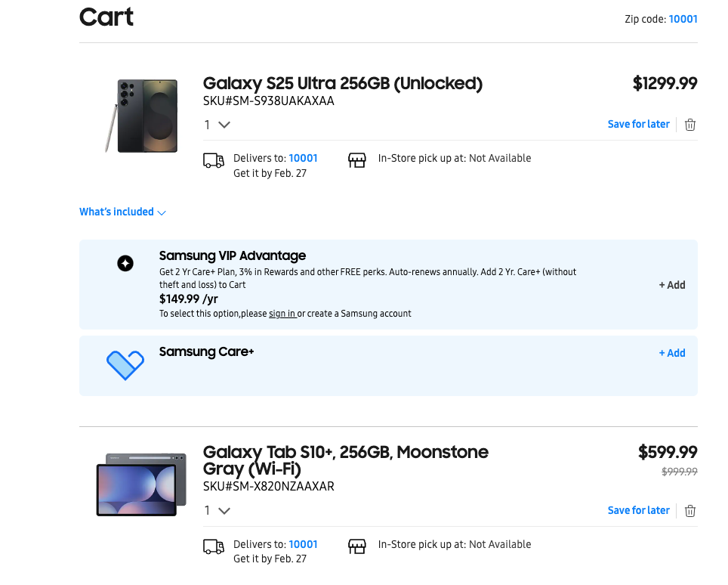Save Galaxy Tab S10+ for later

click(x=638, y=510)
